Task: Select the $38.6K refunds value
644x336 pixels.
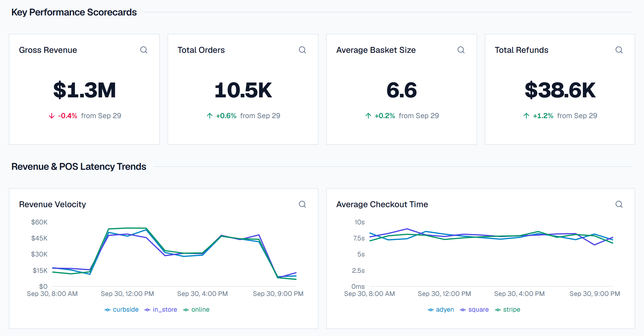Action: [x=560, y=90]
